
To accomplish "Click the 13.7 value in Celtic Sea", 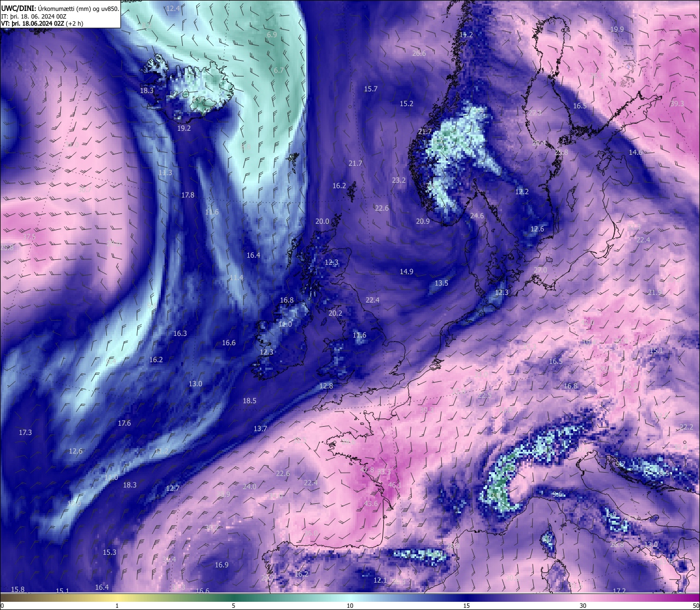I will 260,428.
